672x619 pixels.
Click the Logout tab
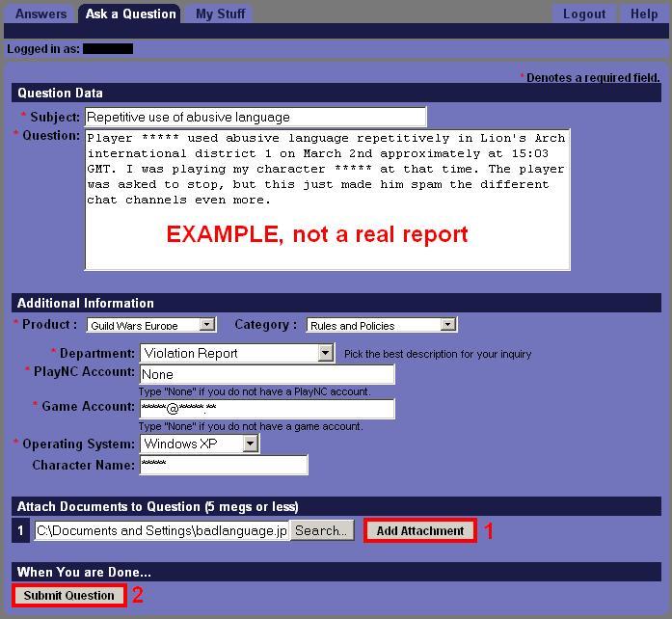click(x=584, y=14)
